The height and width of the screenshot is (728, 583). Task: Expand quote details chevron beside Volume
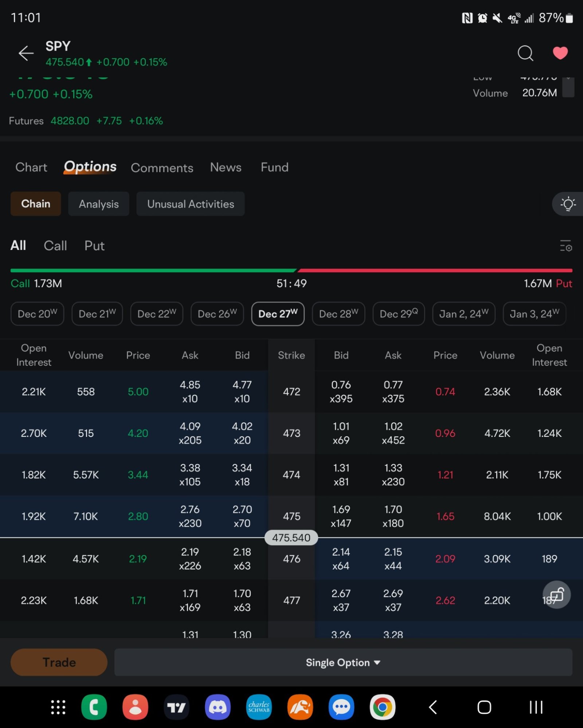tap(568, 87)
